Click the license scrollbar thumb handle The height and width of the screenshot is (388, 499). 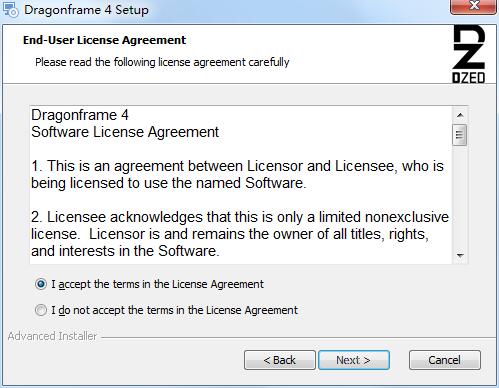pyautogui.click(x=460, y=135)
